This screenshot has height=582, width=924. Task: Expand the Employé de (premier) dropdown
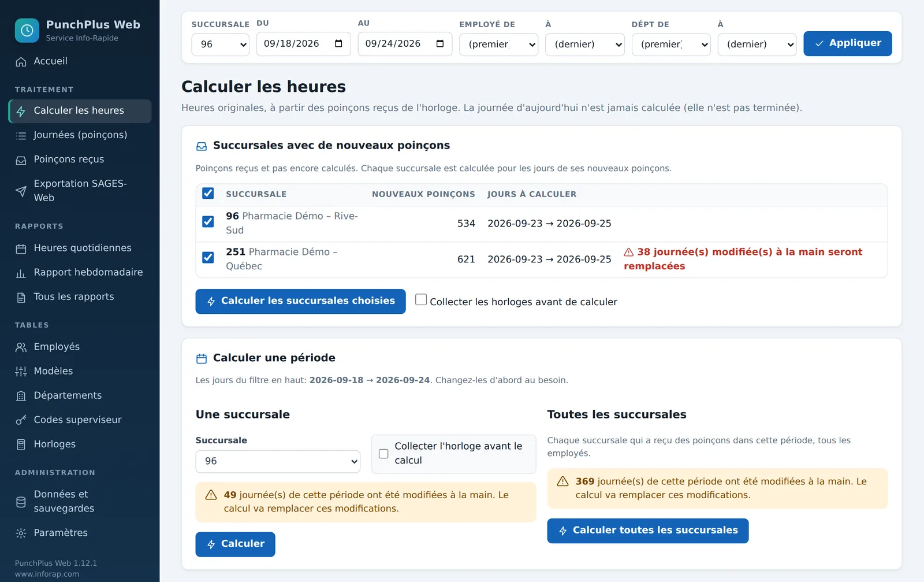(x=498, y=45)
